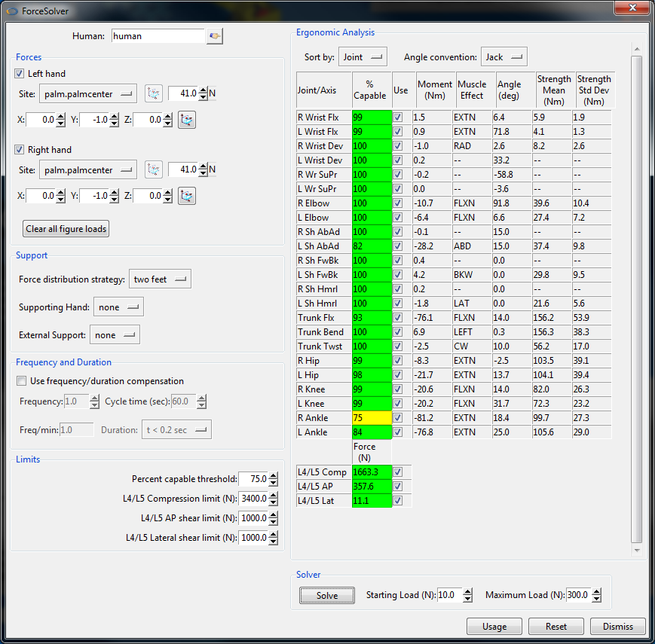Uncheck Use box for L4/L5 Comp
The image size is (655, 644).
398,472
